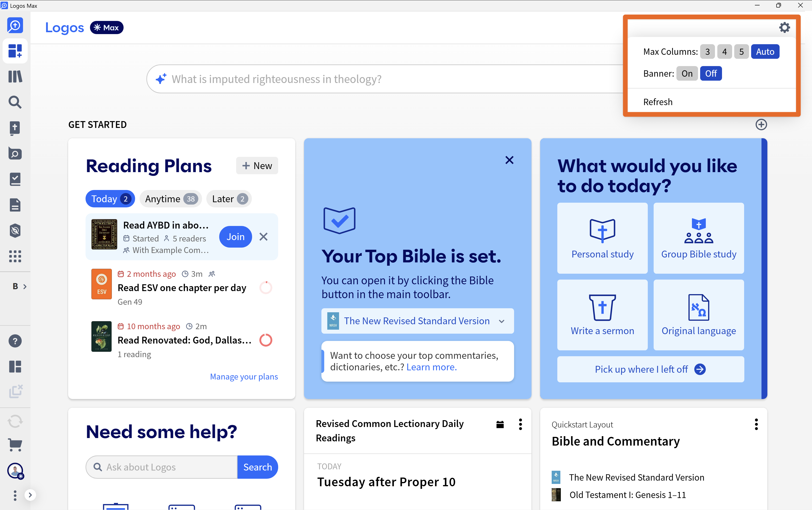Click the Ask about Logos input field

tap(162, 467)
